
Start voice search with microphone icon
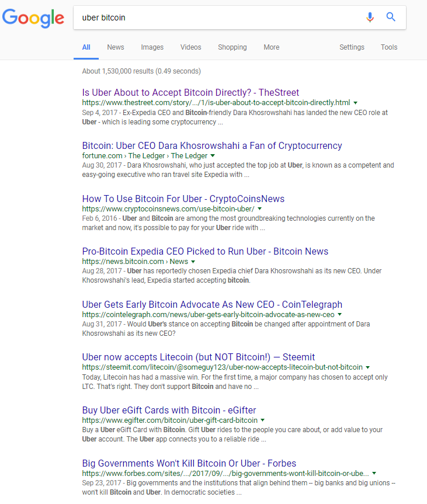(x=370, y=17)
